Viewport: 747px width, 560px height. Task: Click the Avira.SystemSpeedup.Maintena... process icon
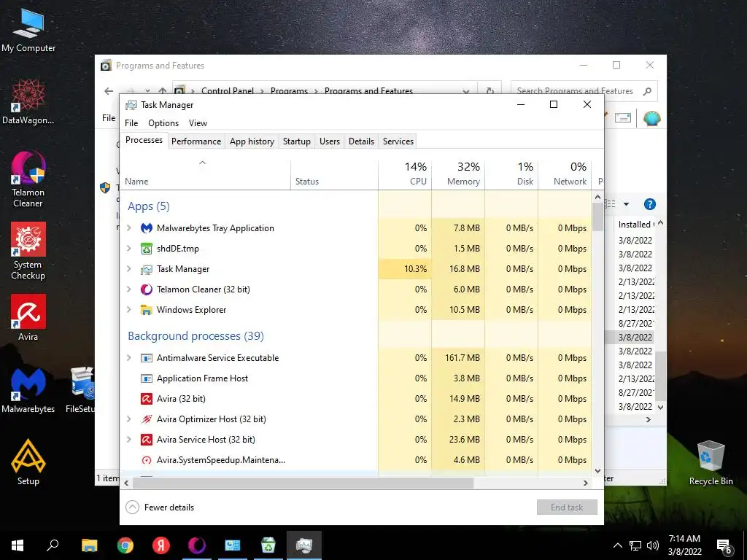(146, 461)
